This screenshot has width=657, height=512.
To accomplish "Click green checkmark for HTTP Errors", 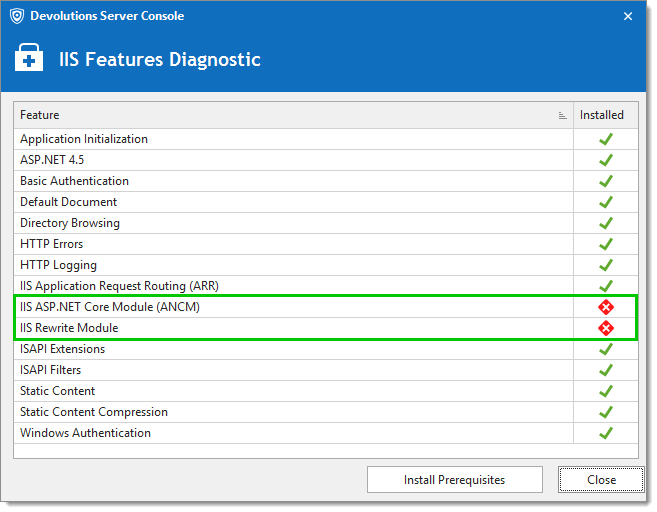I will 606,244.
